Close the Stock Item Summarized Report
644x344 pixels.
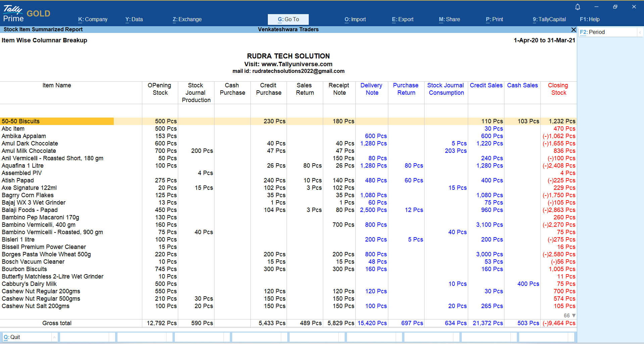pos(574,30)
